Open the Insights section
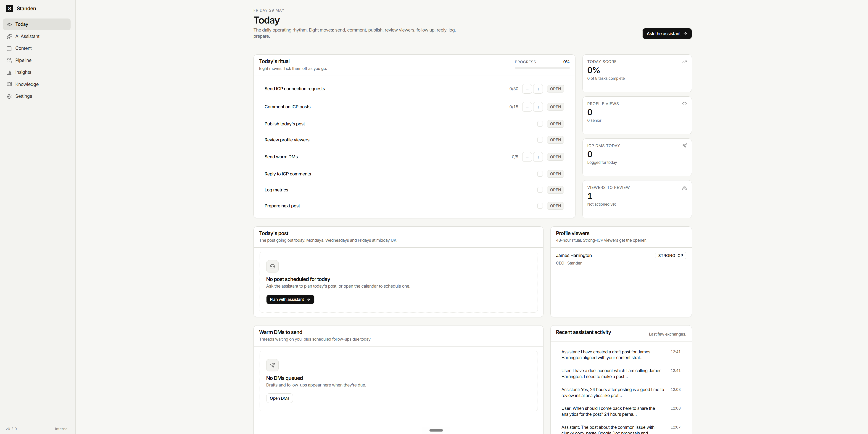Screen dimensions: 868x434 [x=37, y=72]
